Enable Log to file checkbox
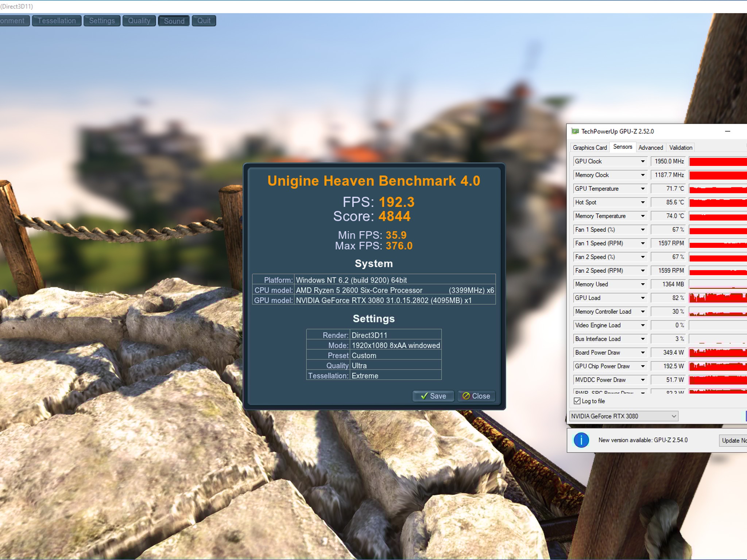The width and height of the screenshot is (747, 560). click(x=577, y=401)
